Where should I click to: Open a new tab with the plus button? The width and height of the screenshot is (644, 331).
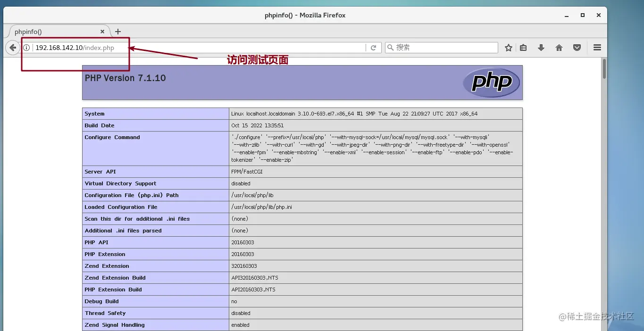pos(117,32)
